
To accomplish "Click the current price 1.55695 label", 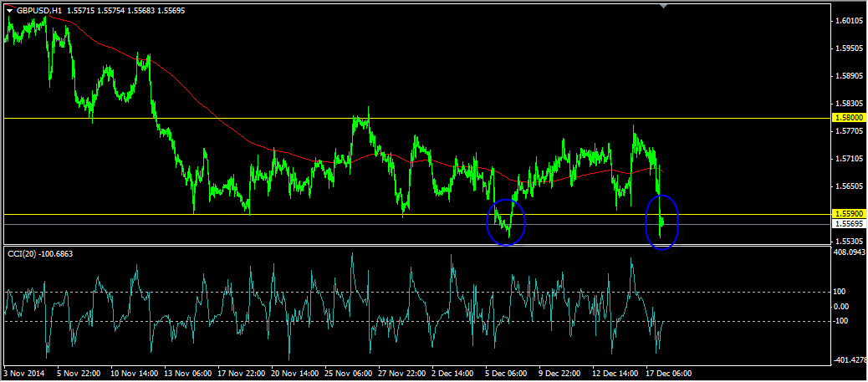I will tap(849, 224).
